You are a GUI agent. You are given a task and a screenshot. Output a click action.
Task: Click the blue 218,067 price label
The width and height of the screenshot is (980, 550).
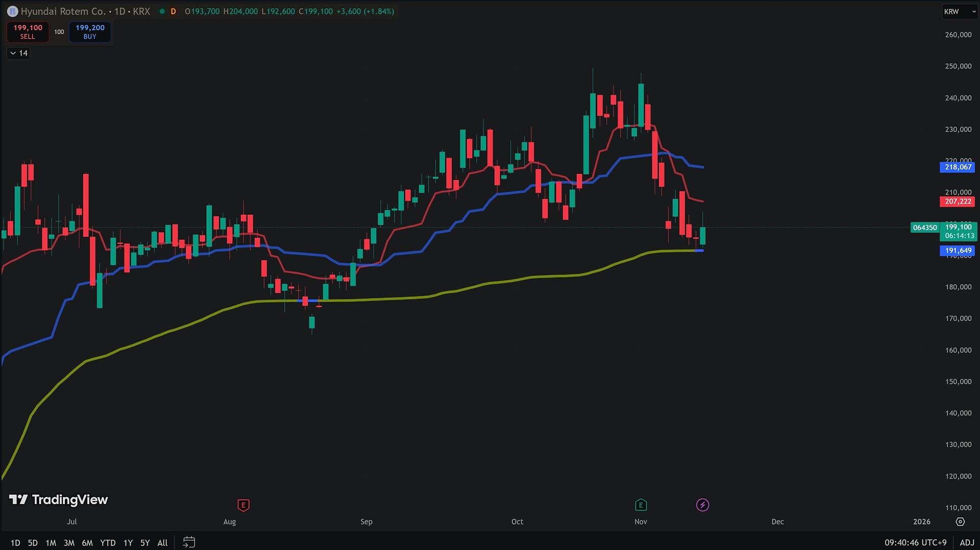pos(958,167)
